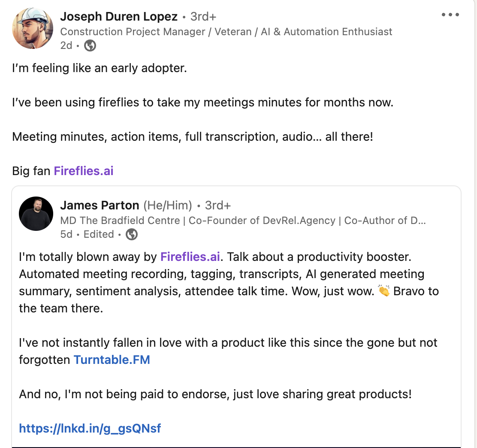
Task: Click the 2d timestamp on Joseph's post
Action: click(x=66, y=45)
